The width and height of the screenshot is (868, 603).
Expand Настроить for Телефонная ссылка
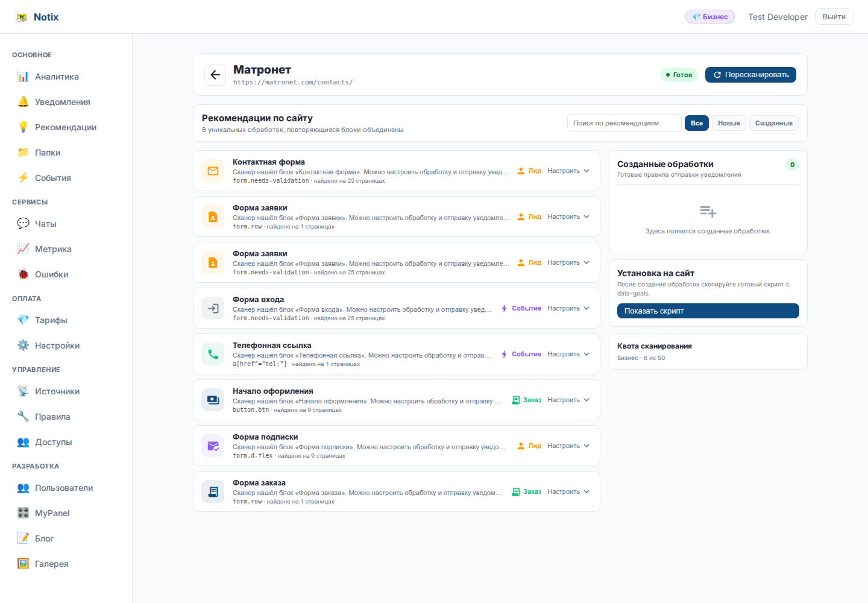[568, 355]
